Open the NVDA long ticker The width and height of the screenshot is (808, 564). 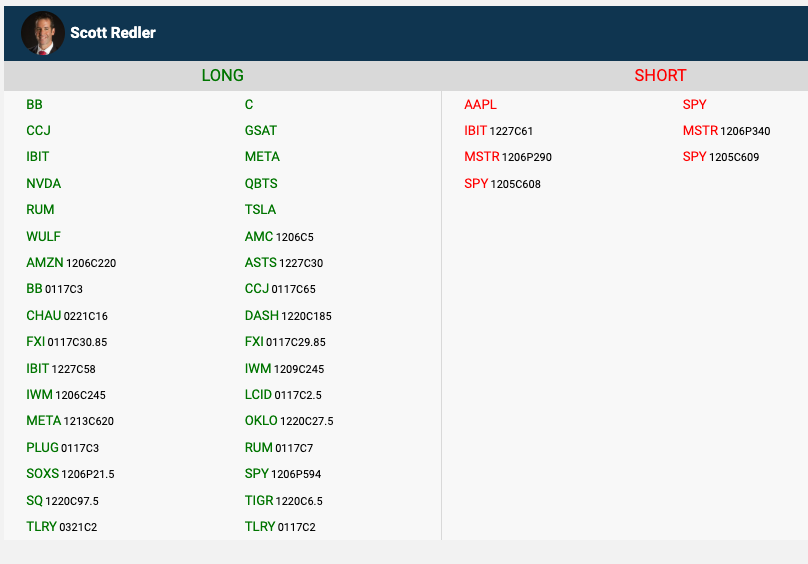44,184
